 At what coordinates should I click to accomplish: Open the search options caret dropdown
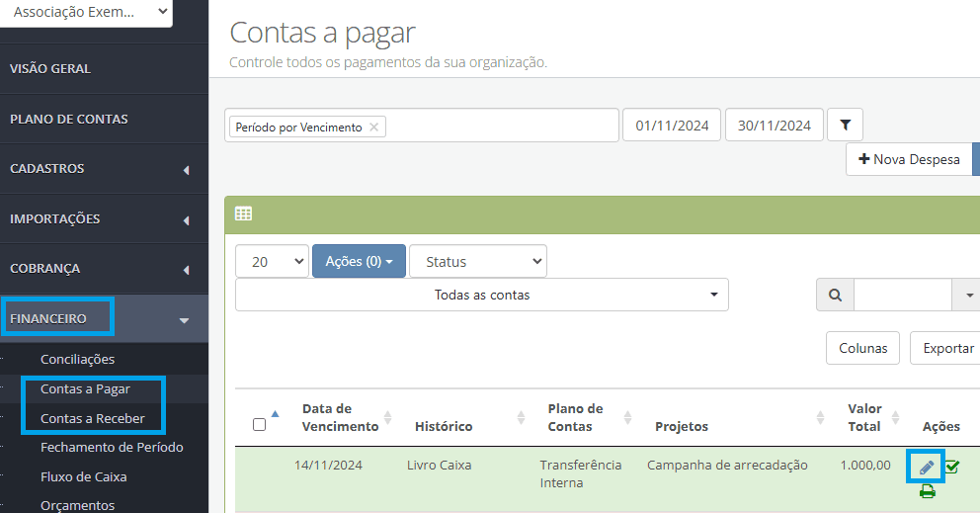(967, 295)
